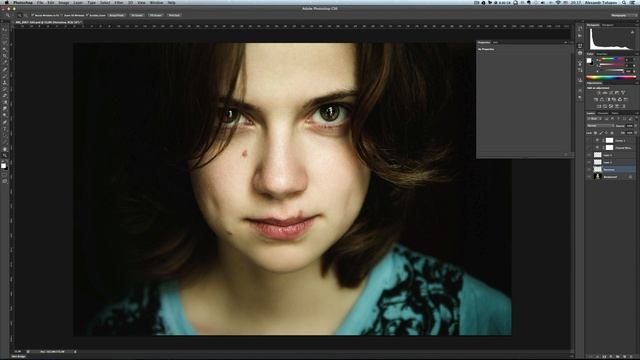Select the Brush tool
Viewport: 640px width, 360px height.
[x=5, y=76]
